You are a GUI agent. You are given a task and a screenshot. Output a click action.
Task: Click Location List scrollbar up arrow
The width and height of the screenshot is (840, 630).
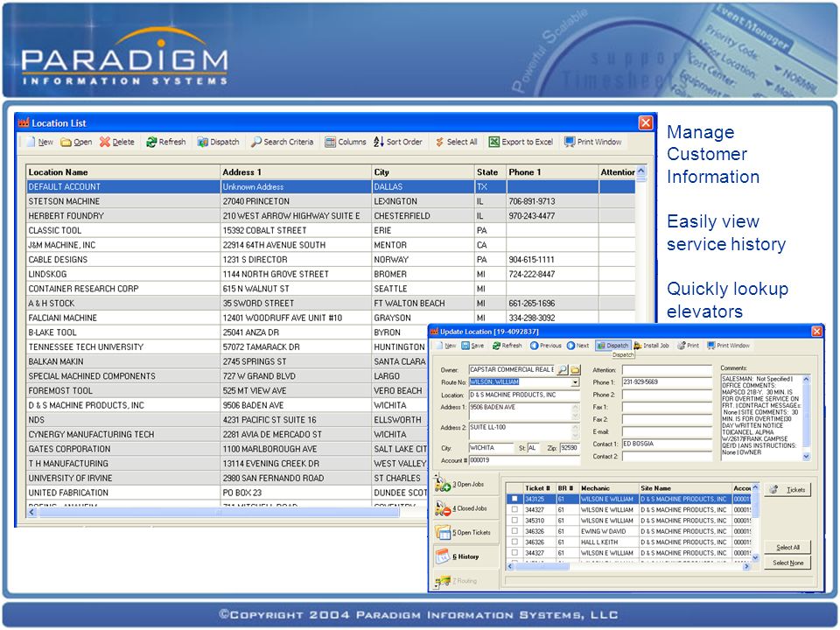(x=641, y=171)
